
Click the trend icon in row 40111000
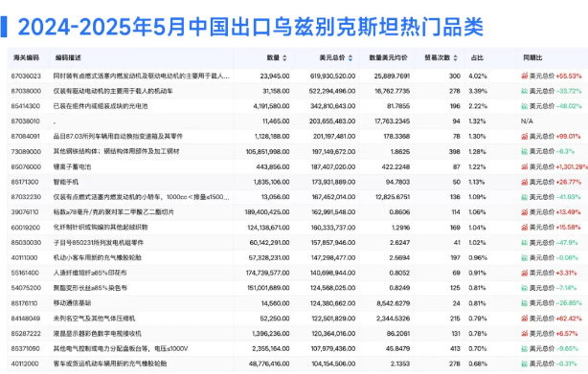point(524,258)
